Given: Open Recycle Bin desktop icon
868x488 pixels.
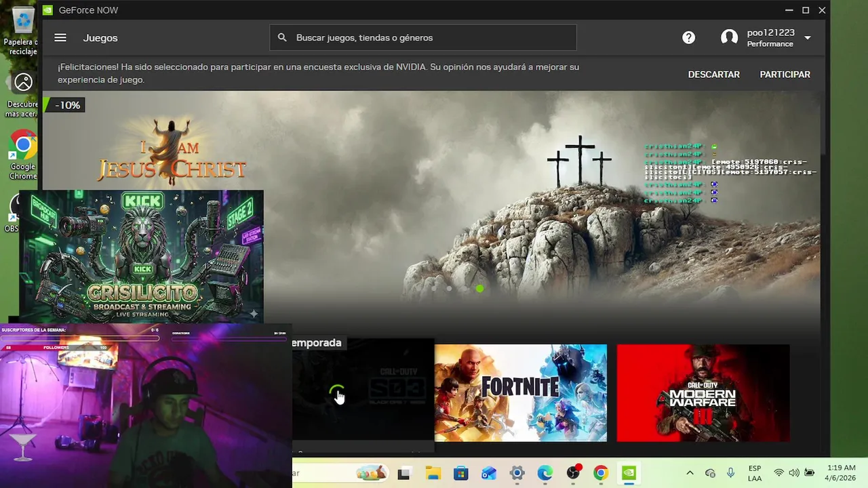Looking at the screenshot, I should coord(23,30).
